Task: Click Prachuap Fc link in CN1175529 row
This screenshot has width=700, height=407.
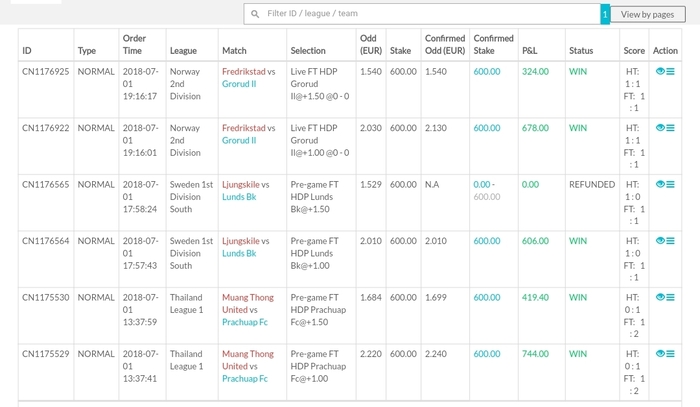Action: click(x=245, y=378)
